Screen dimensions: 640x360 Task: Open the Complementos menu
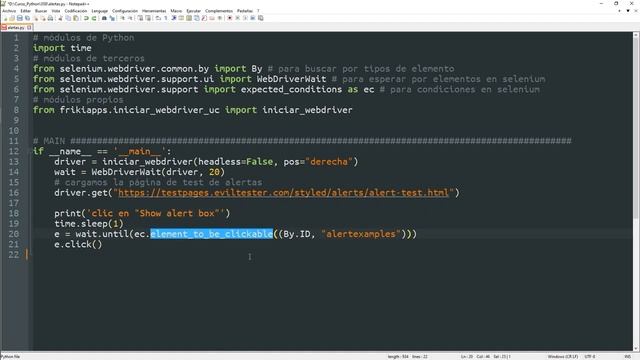click(219, 11)
